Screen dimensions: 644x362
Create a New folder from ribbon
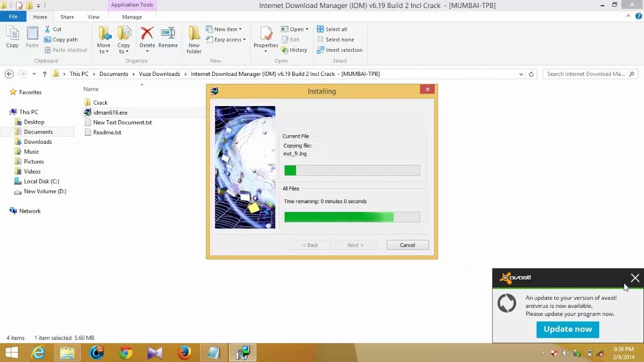point(194,40)
